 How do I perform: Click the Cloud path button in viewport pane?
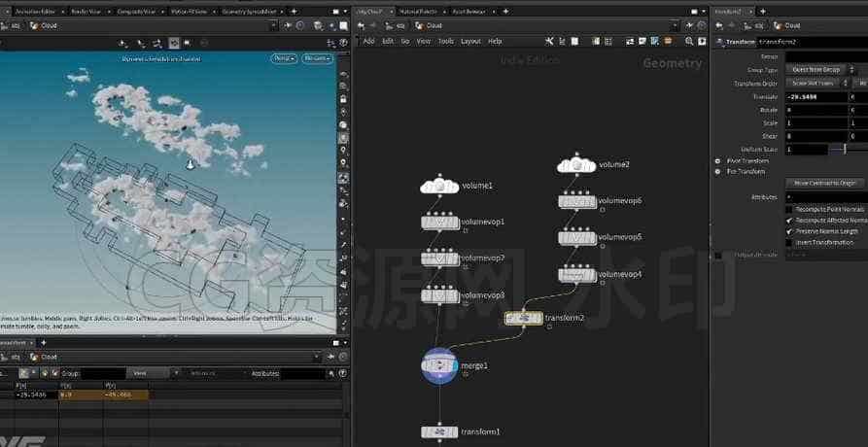(x=44, y=25)
